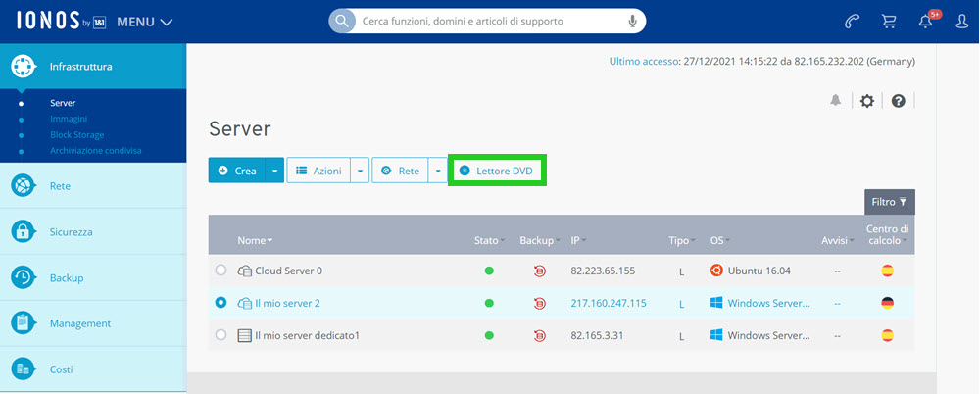The image size is (980, 394).
Task: Select the Cloud Server 0 radio button
Action: [220, 271]
